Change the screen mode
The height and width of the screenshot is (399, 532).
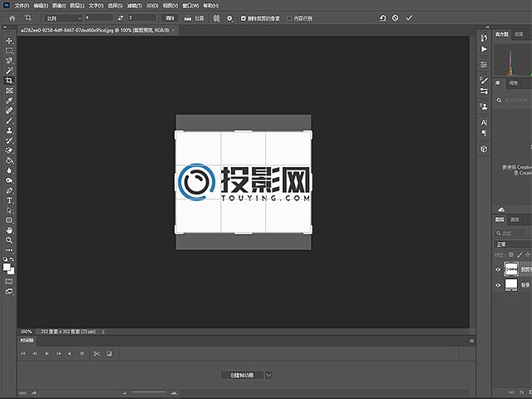click(x=9, y=292)
